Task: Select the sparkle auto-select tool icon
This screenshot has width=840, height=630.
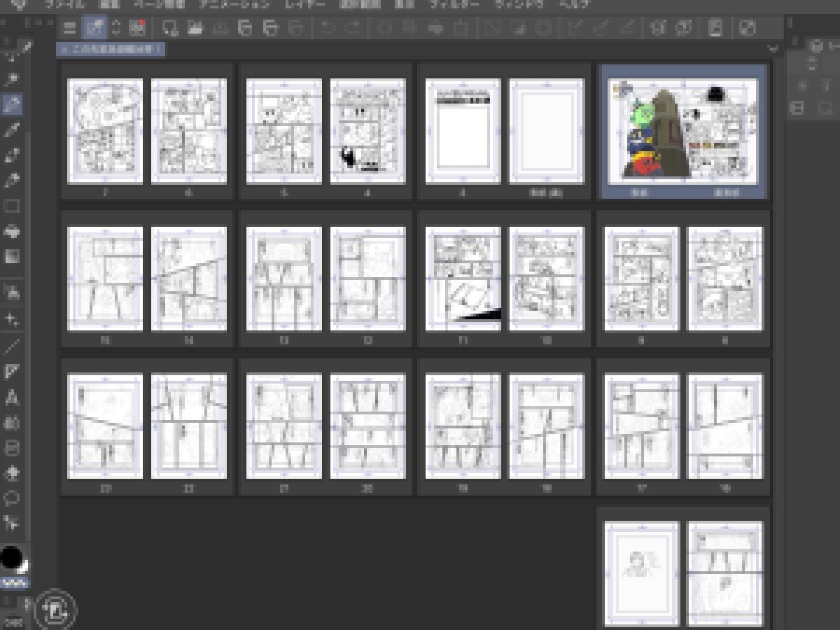Action: coord(12,319)
